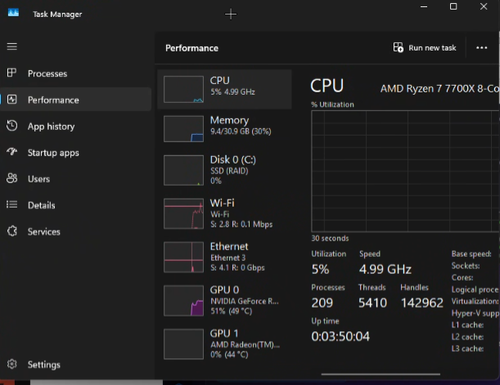The width and height of the screenshot is (500, 385).
Task: Click the Handles count 142962
Action: click(422, 303)
